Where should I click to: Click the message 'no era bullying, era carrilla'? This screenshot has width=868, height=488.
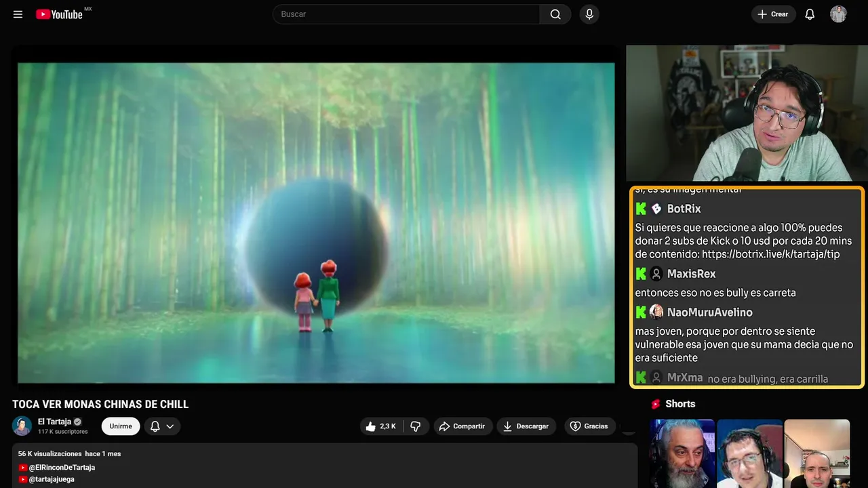coord(768,379)
